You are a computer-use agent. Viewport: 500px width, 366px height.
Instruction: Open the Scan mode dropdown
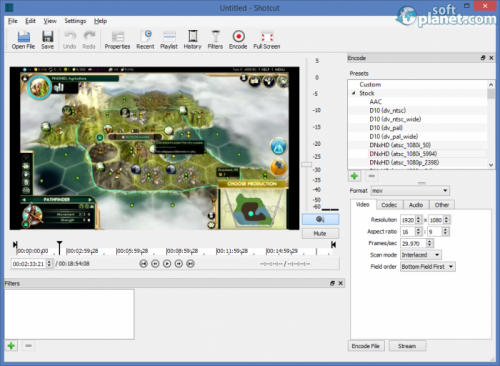421,255
